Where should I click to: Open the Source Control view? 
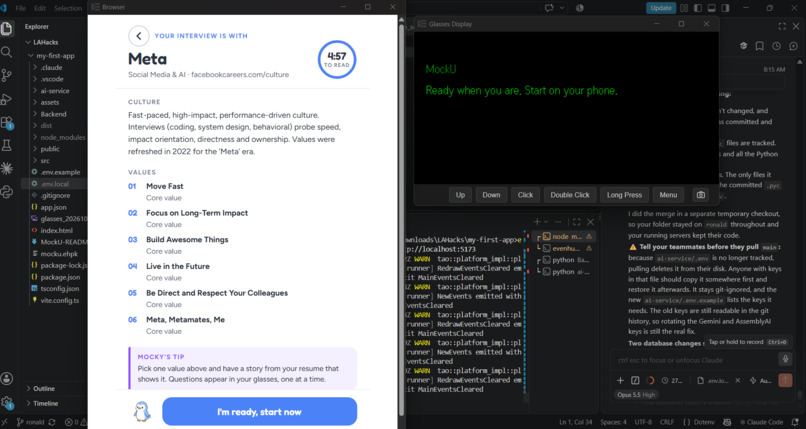click(6, 76)
